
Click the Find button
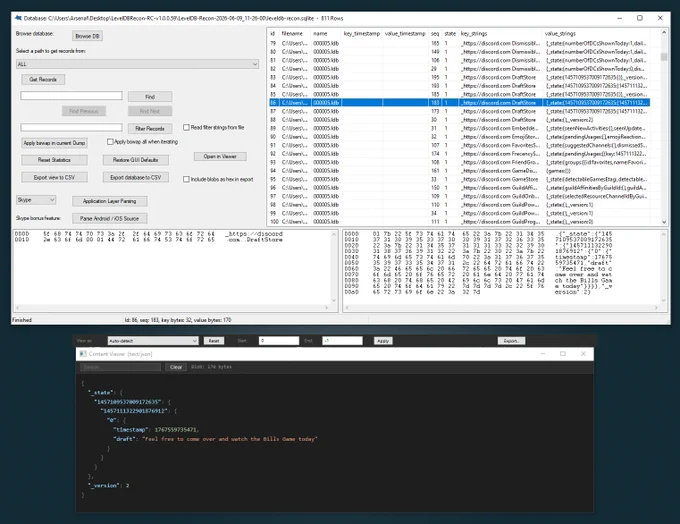(x=150, y=97)
